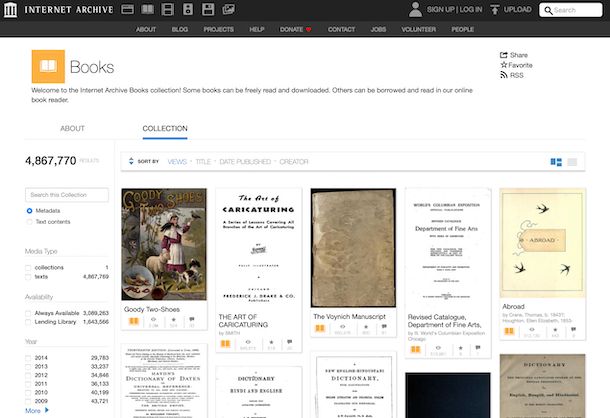
Task: Click the book icon under Abroad
Action: click(509, 331)
